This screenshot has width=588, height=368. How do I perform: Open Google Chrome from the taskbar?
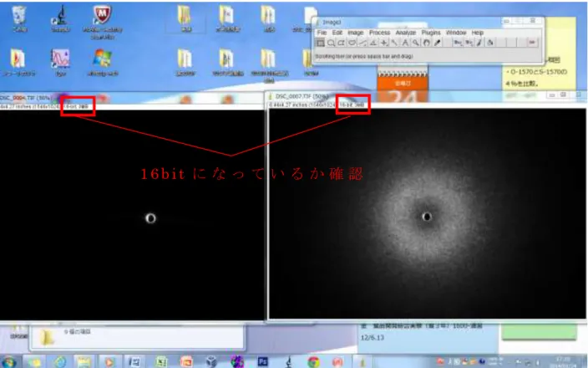click(313, 362)
